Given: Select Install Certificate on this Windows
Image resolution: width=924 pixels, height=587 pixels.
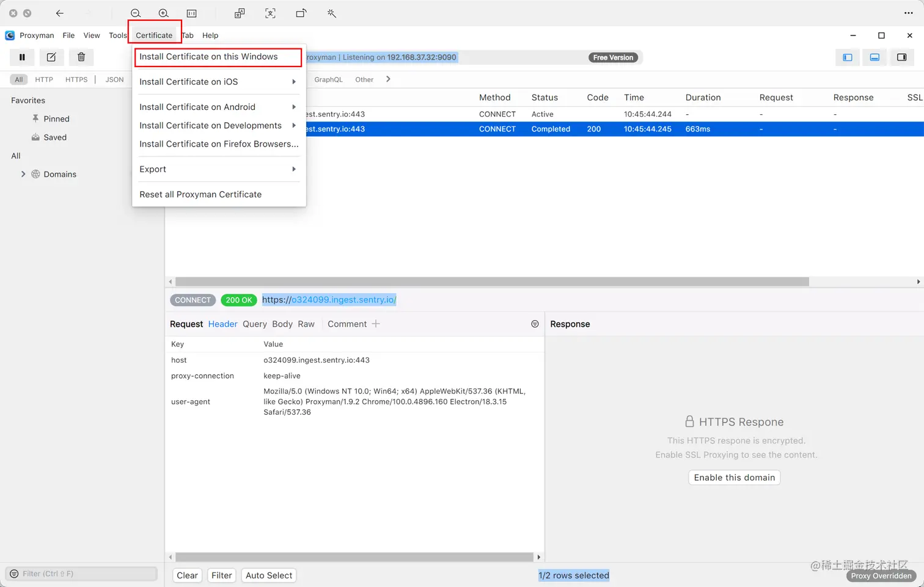Looking at the screenshot, I should pos(218,57).
